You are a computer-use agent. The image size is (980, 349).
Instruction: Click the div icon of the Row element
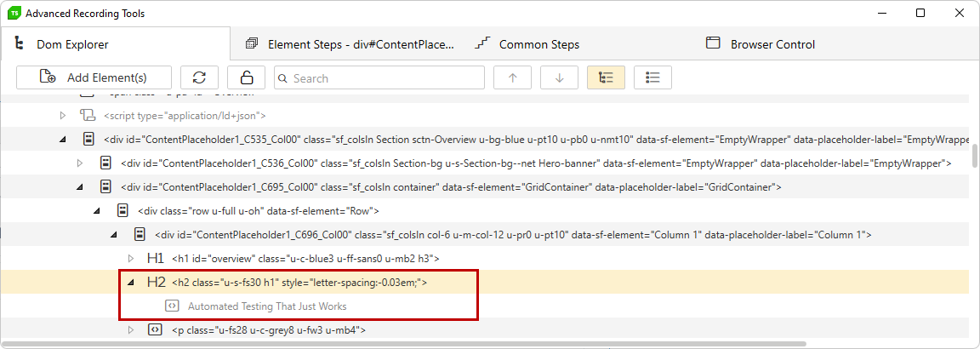pos(123,210)
